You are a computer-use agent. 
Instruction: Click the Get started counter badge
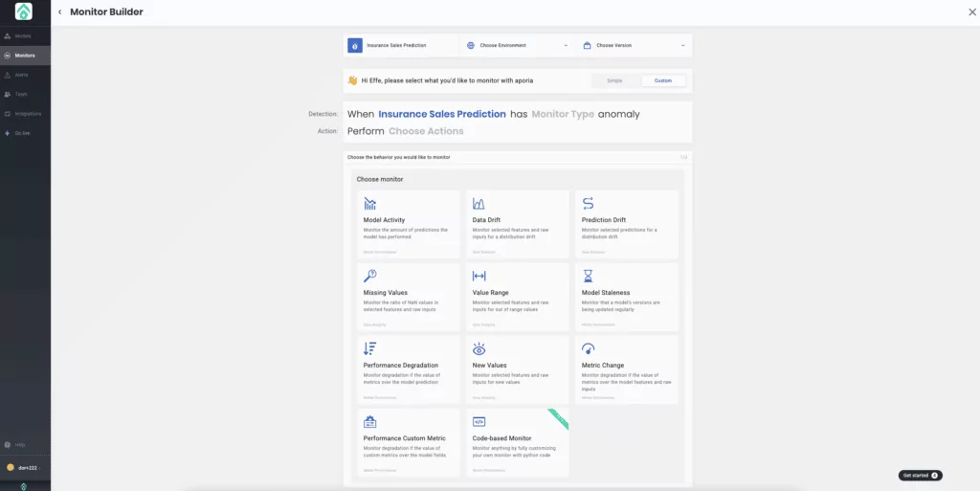(x=934, y=476)
